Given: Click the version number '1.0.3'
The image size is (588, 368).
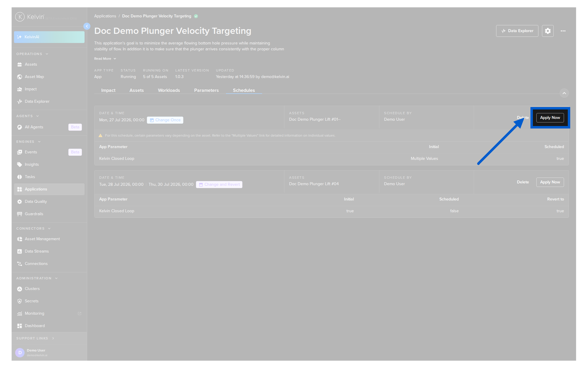Looking at the screenshot, I should 179,77.
